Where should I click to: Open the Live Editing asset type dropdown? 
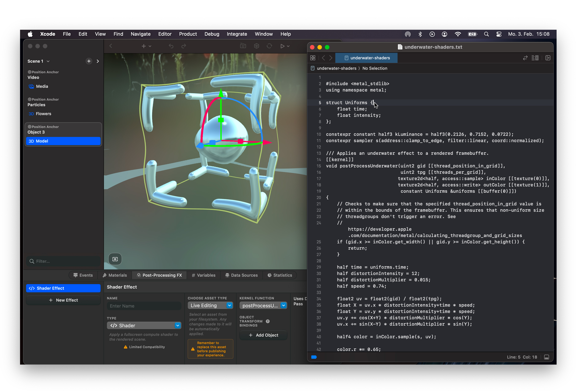click(x=210, y=306)
